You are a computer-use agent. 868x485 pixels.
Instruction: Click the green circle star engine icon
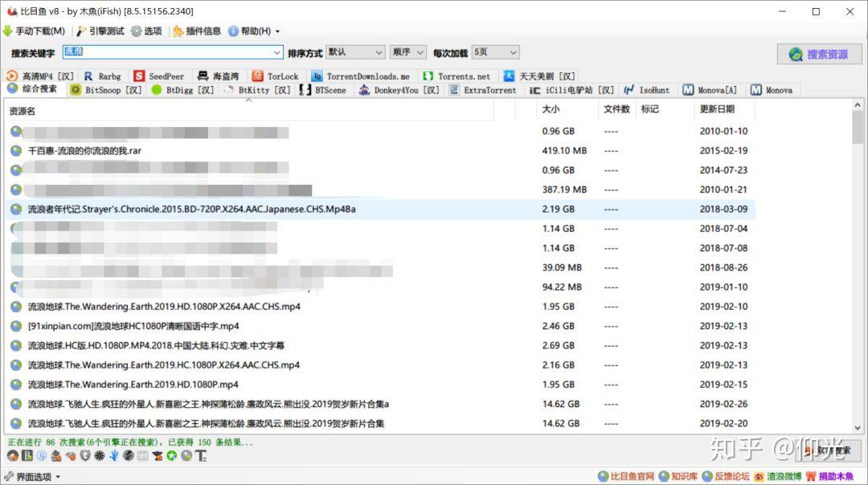(x=172, y=455)
